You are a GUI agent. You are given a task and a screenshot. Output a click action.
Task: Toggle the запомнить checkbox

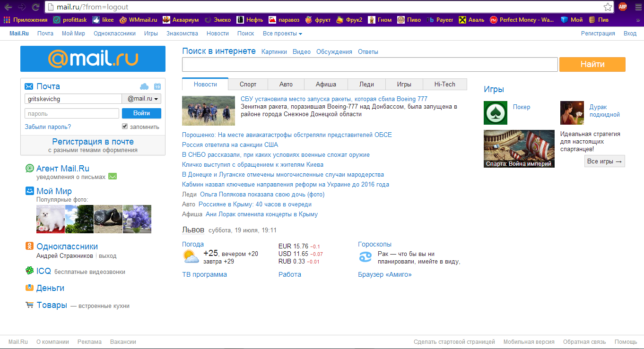pos(125,126)
